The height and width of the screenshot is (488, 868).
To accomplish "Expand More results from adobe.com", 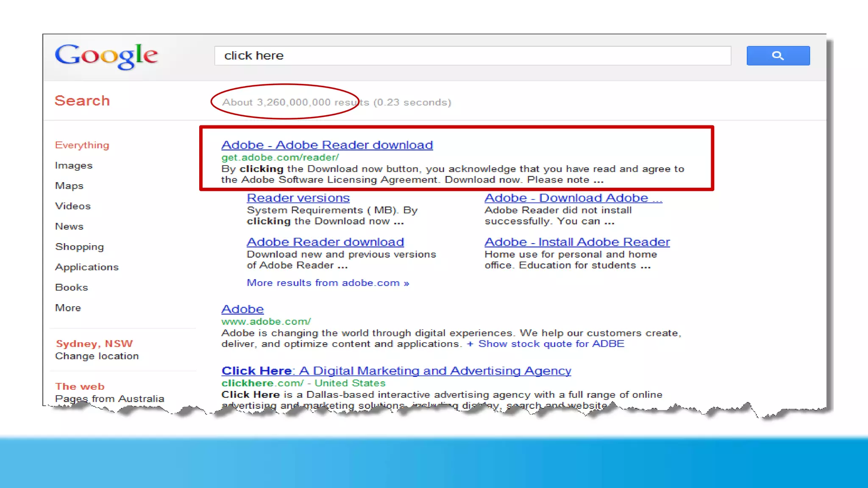I will tap(328, 283).
